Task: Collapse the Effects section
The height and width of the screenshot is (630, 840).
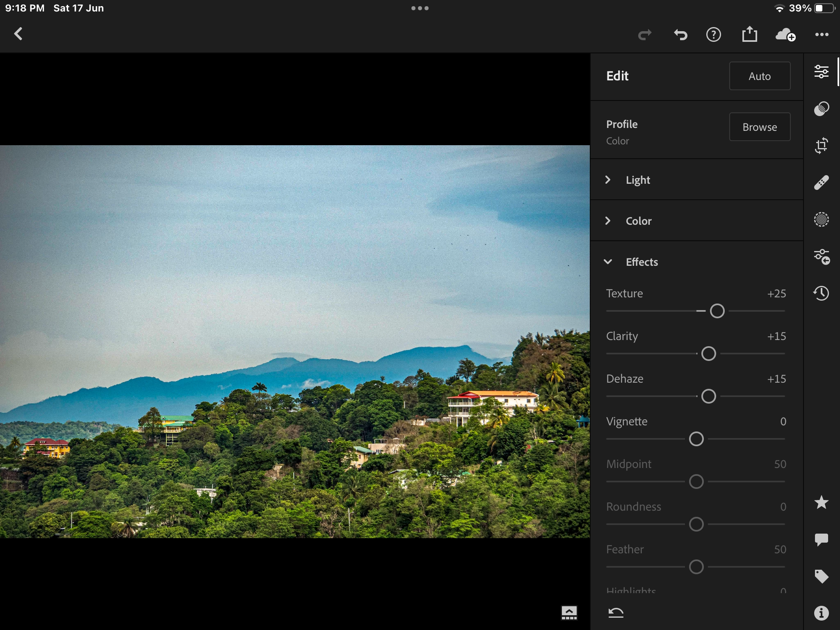Action: click(x=641, y=262)
